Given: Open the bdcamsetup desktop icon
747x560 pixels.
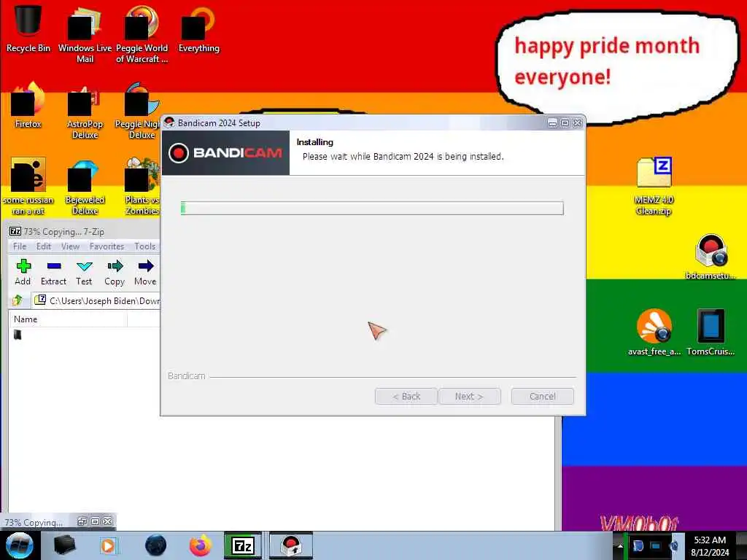Looking at the screenshot, I should (711, 257).
